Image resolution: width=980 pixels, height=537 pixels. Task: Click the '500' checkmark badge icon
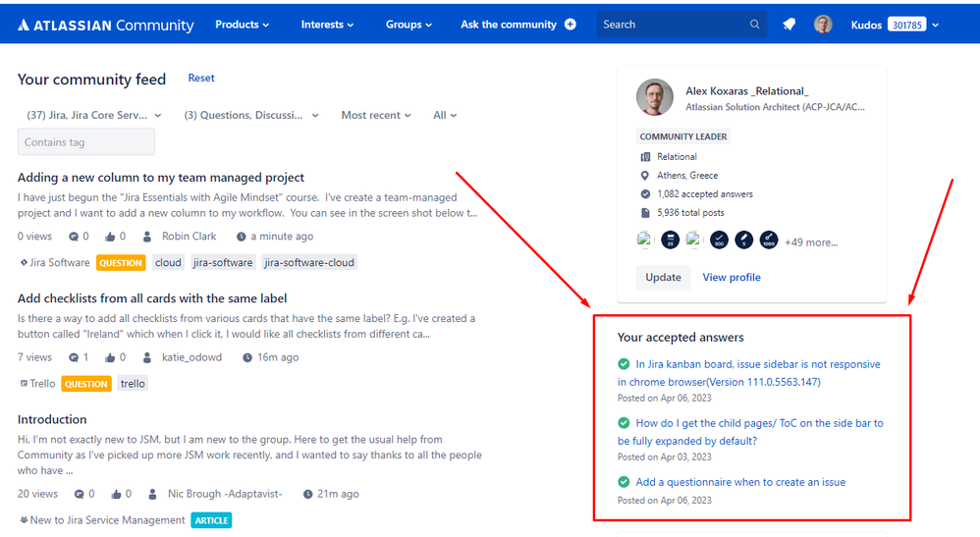[719, 240]
